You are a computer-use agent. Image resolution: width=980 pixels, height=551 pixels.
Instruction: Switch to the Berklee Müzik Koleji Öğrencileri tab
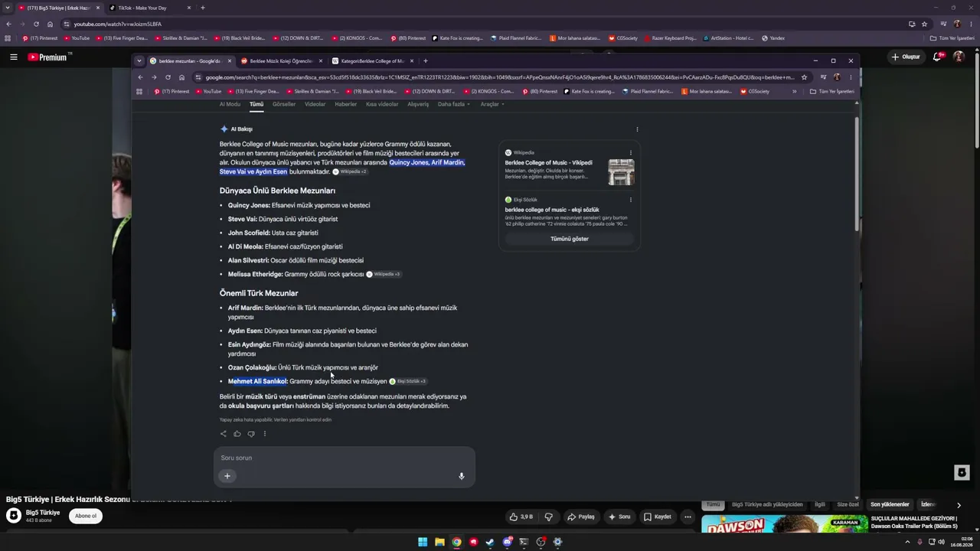tap(281, 60)
